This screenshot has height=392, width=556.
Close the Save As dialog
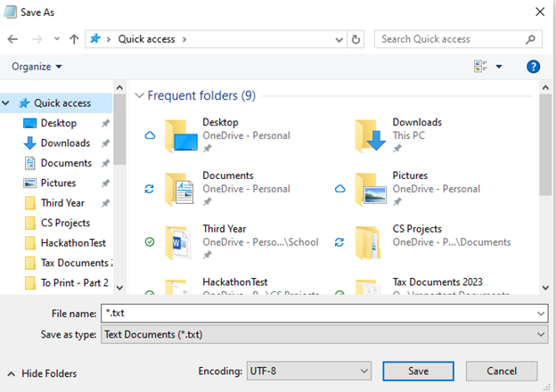click(540, 12)
